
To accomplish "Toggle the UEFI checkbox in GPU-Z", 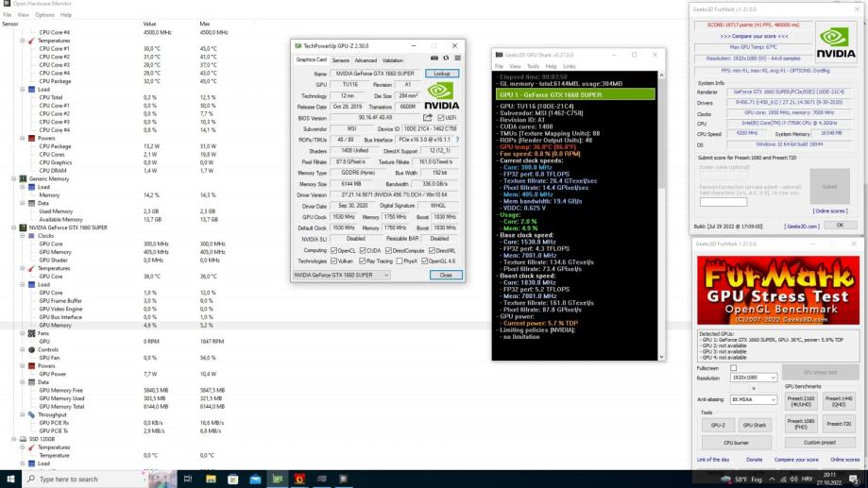I will click(441, 118).
